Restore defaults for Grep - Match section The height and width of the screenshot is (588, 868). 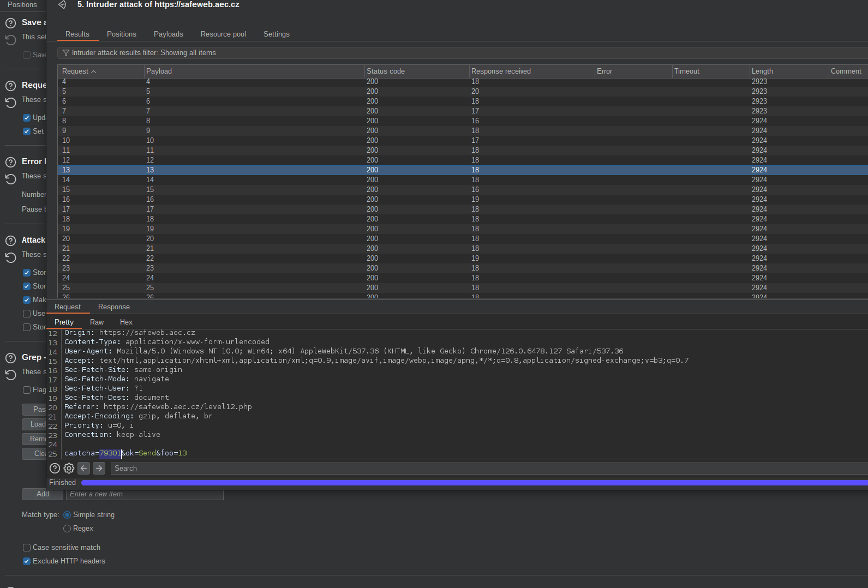click(10, 375)
